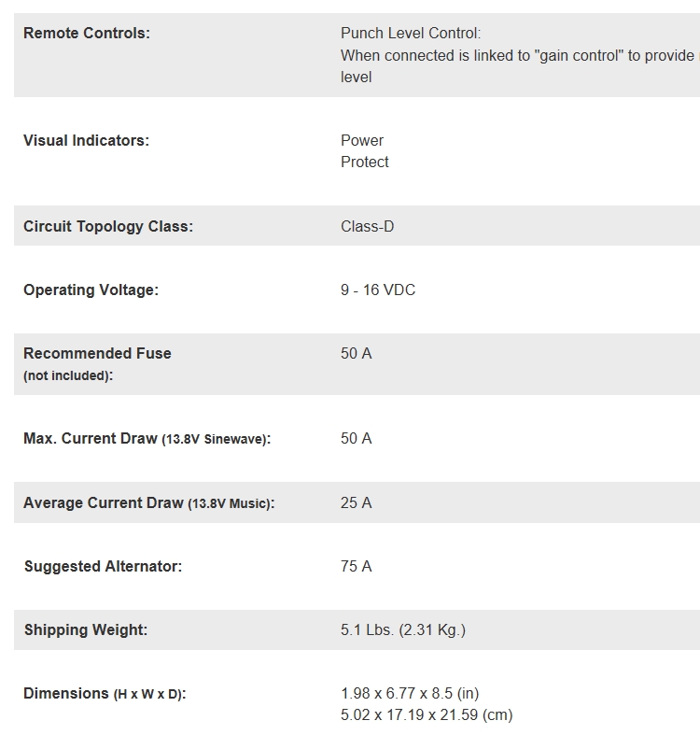Click the Operating Voltage label
700x749 pixels.
coord(91,290)
